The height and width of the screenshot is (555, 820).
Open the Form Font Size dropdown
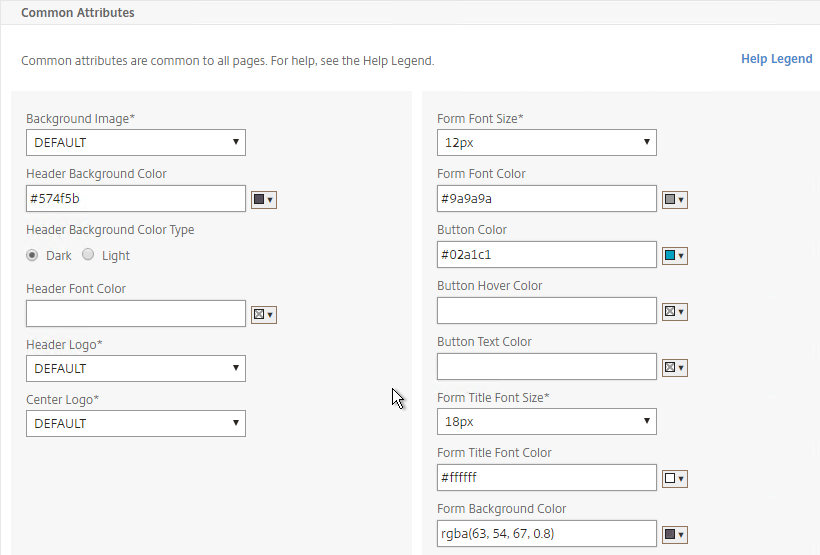(x=546, y=142)
